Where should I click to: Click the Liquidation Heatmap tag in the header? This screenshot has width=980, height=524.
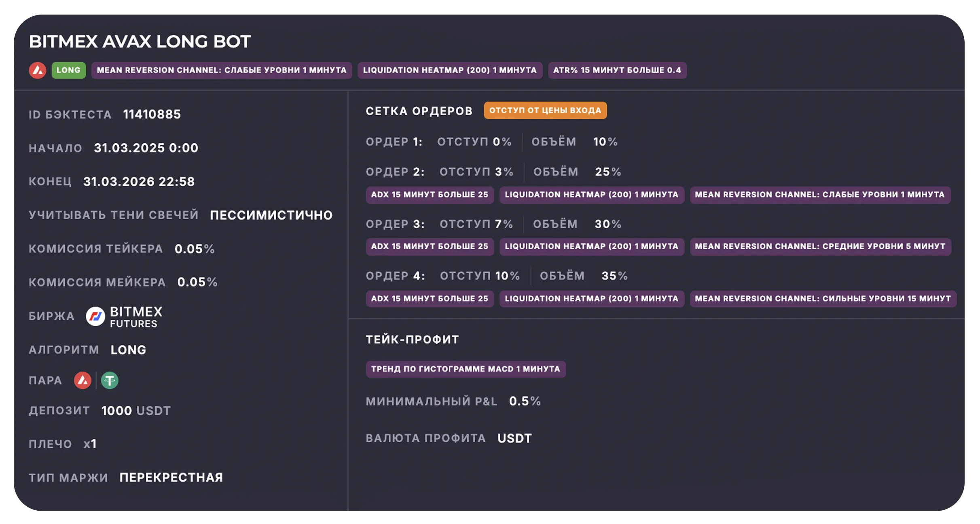[x=450, y=70]
